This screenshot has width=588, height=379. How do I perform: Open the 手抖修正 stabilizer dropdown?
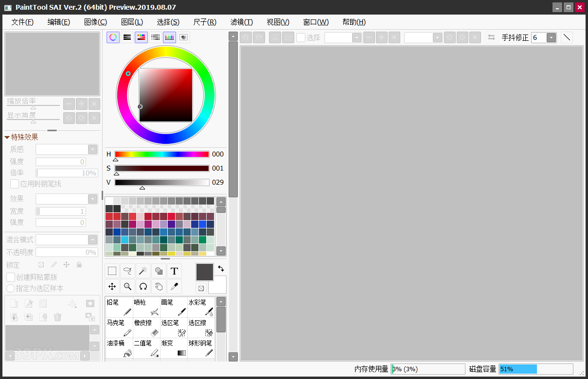click(551, 37)
